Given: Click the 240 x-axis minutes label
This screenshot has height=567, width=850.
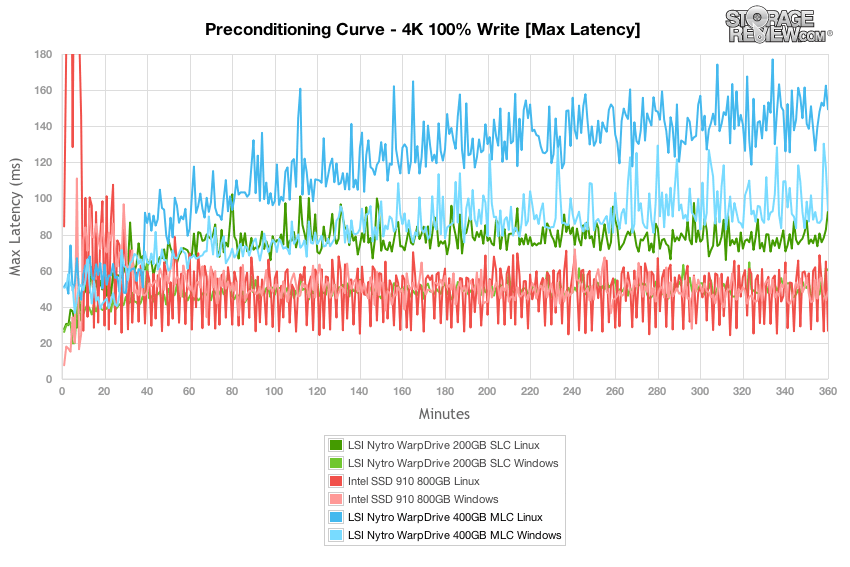Looking at the screenshot, I should 572,391.
